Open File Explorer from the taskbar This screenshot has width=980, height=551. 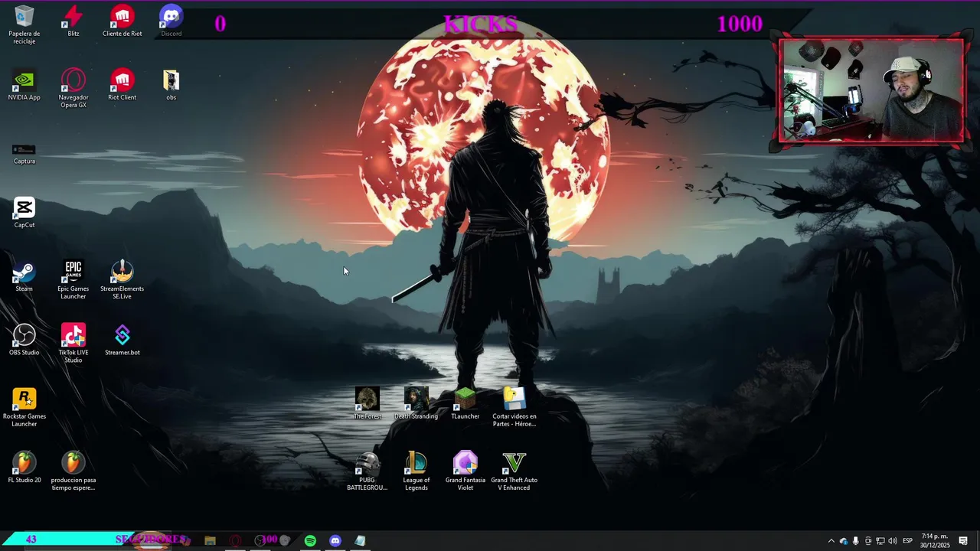click(x=210, y=540)
